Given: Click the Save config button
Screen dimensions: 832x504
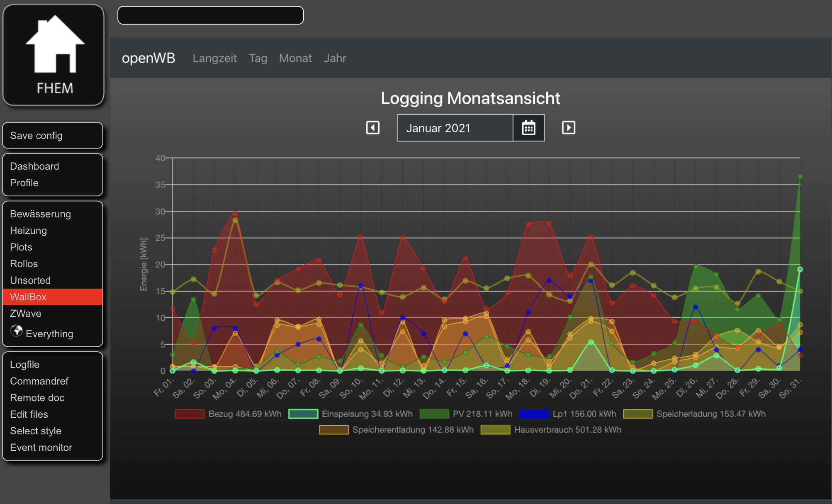Looking at the screenshot, I should (x=36, y=136).
